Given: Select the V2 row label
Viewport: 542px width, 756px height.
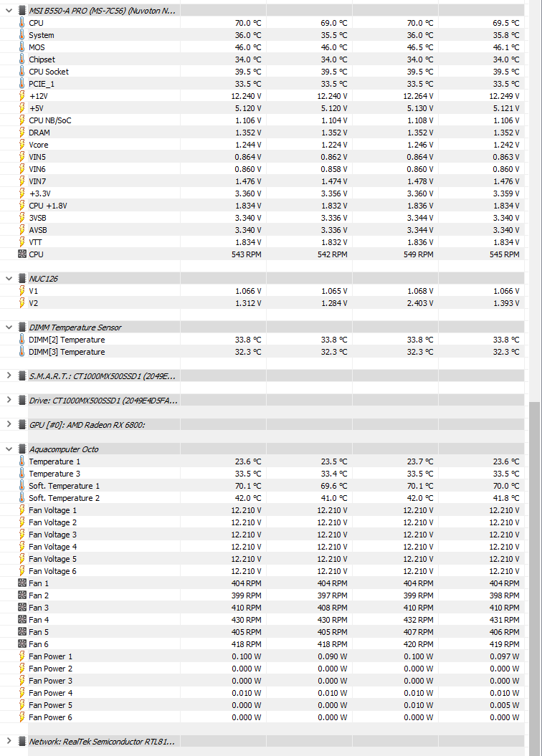Looking at the screenshot, I should point(33,303).
